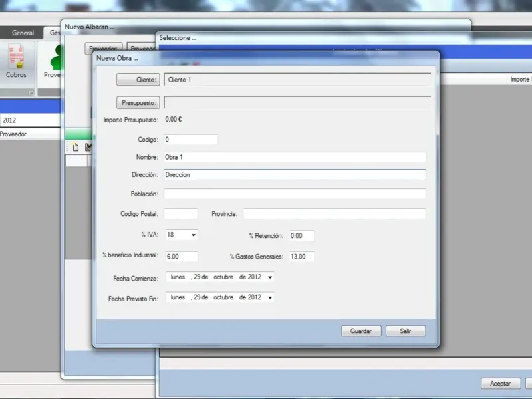This screenshot has width=532, height=399.
Task: Expand the Fecha Comienzo date picker
Action: click(x=270, y=277)
